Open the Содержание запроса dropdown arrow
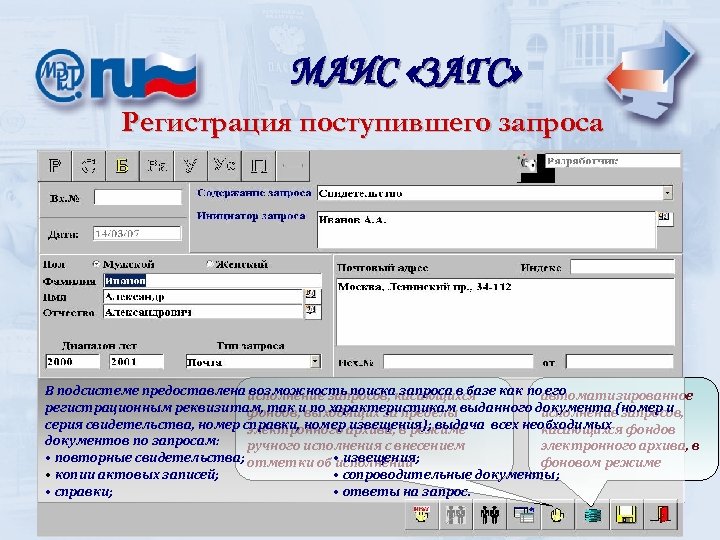720x540 pixels. 668,193
